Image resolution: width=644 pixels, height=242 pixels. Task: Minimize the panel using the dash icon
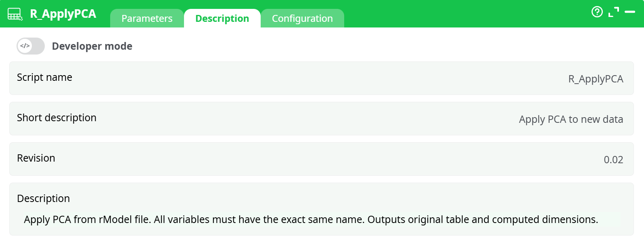coord(629,12)
